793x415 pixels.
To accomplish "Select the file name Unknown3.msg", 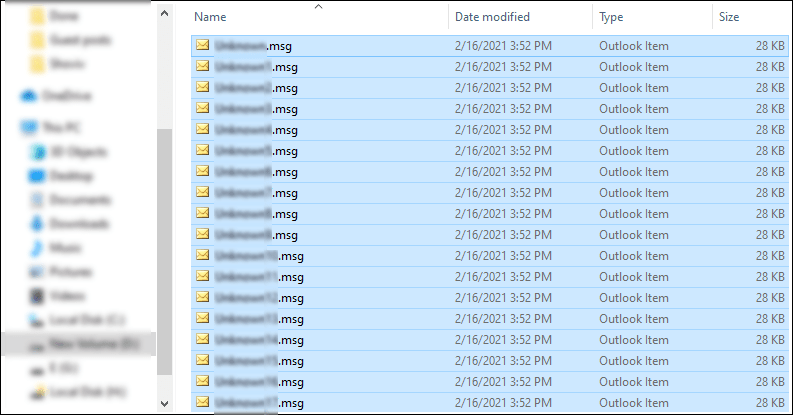I will point(256,109).
